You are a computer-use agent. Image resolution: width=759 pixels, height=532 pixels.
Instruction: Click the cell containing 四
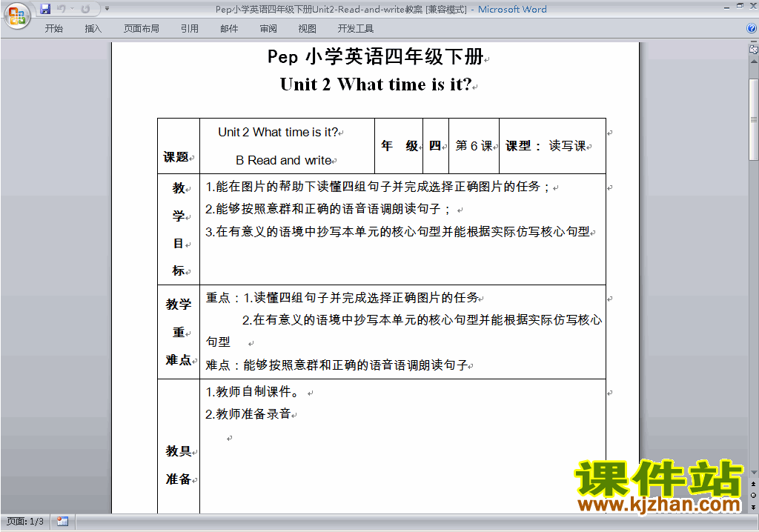tap(436, 146)
